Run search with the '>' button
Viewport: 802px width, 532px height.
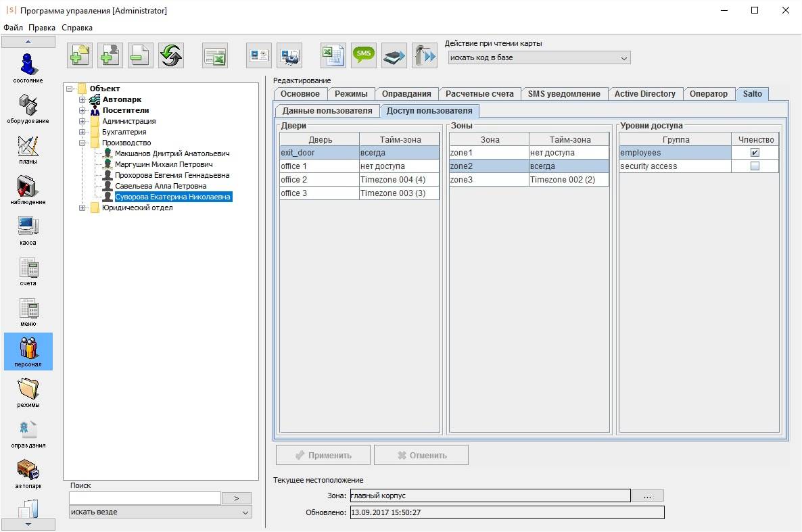[x=237, y=498]
